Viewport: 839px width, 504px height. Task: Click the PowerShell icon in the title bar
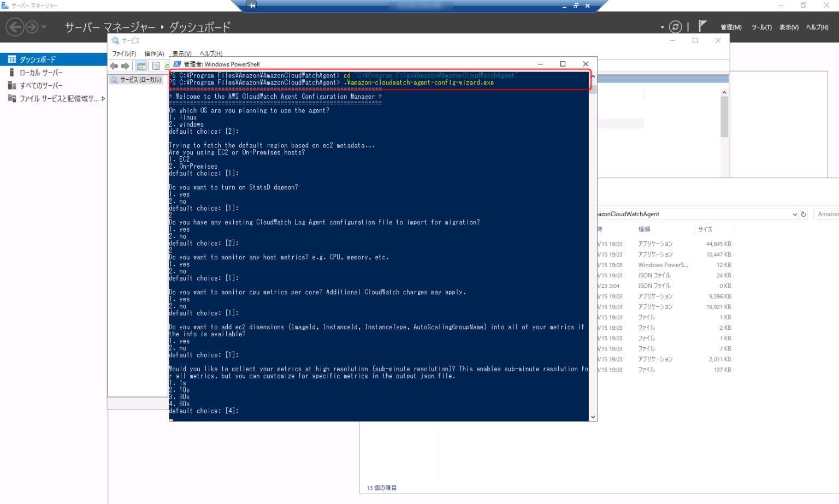[178, 64]
